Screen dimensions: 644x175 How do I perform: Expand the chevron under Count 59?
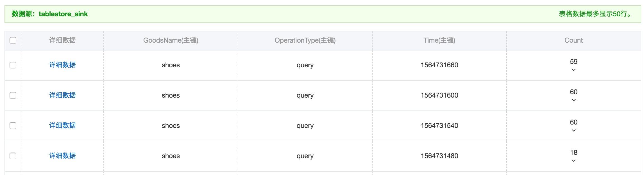[574, 70]
